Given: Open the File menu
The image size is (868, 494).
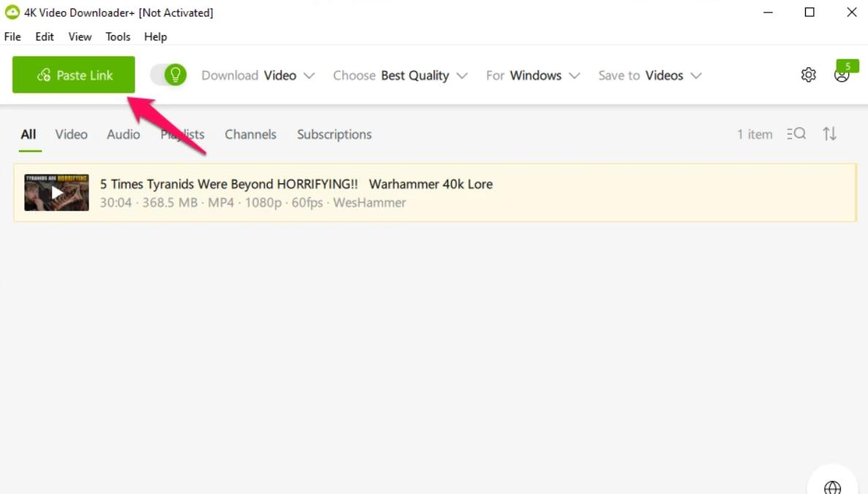Looking at the screenshot, I should pos(12,37).
